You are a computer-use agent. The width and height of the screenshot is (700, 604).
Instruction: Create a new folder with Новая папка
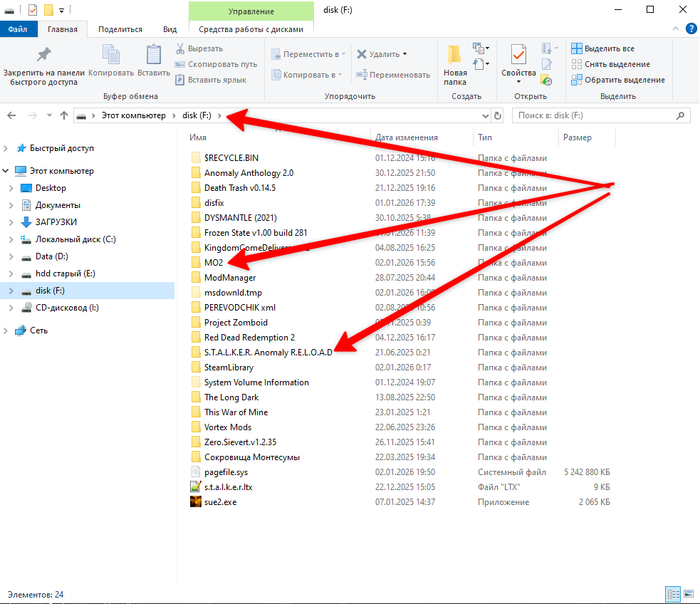click(x=455, y=64)
